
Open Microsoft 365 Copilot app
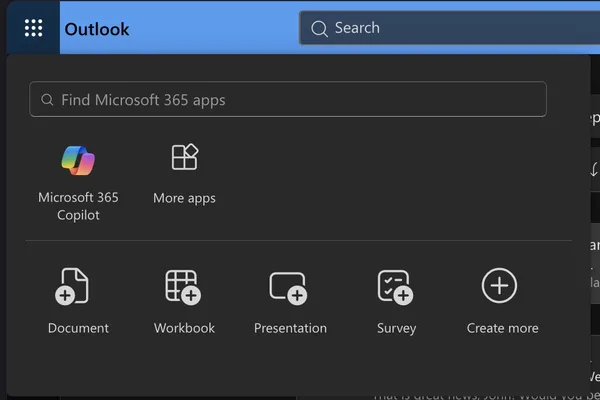click(78, 183)
